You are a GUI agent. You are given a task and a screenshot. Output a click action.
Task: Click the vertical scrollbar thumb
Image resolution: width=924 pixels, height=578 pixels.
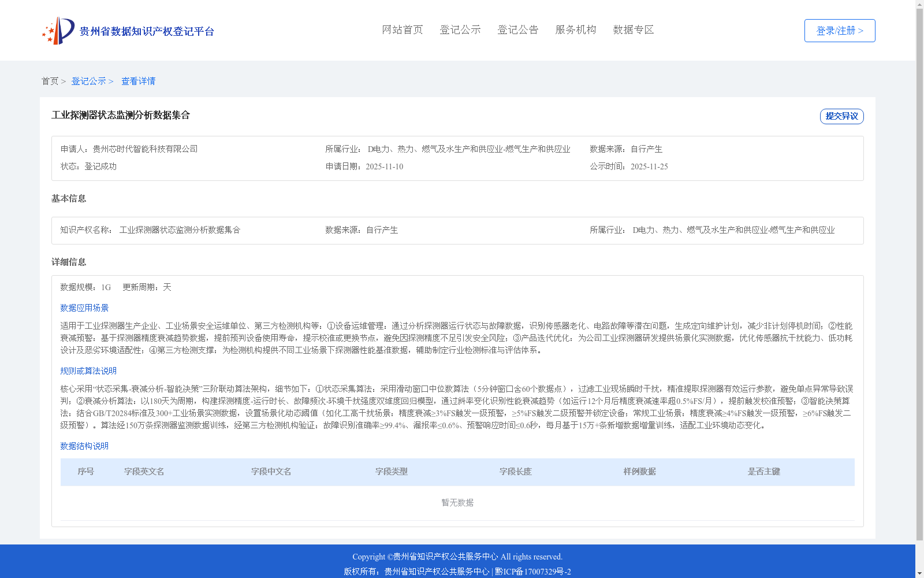(919, 275)
